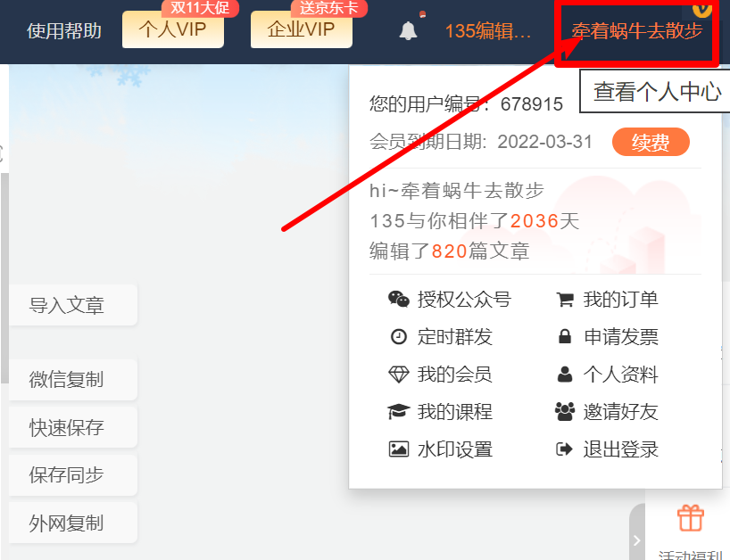Click the 企业VIP button
Screen dimensions: 730x560
pyautogui.click(x=302, y=29)
